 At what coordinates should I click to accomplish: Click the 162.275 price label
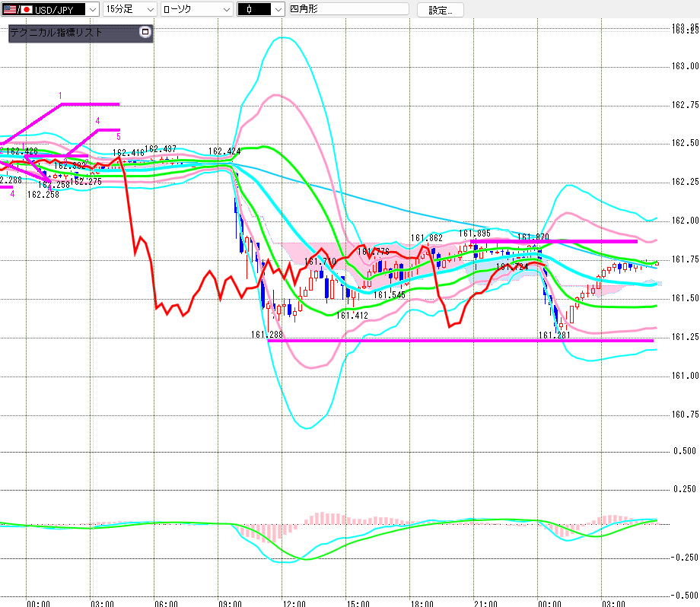[x=86, y=182]
